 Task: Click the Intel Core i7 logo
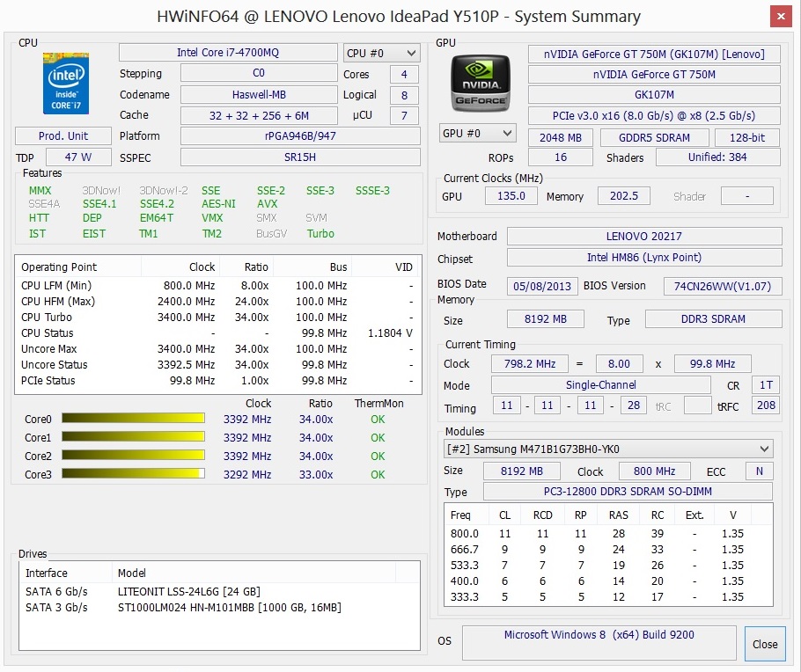tap(65, 83)
